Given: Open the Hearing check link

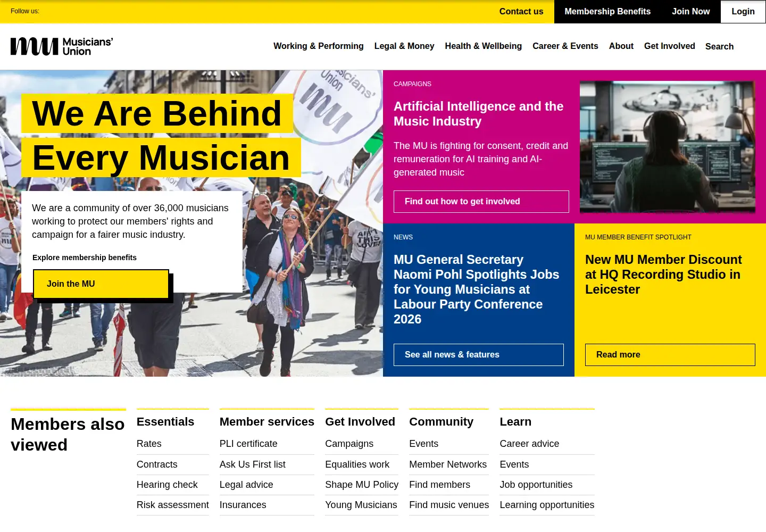Looking at the screenshot, I should [x=167, y=485].
